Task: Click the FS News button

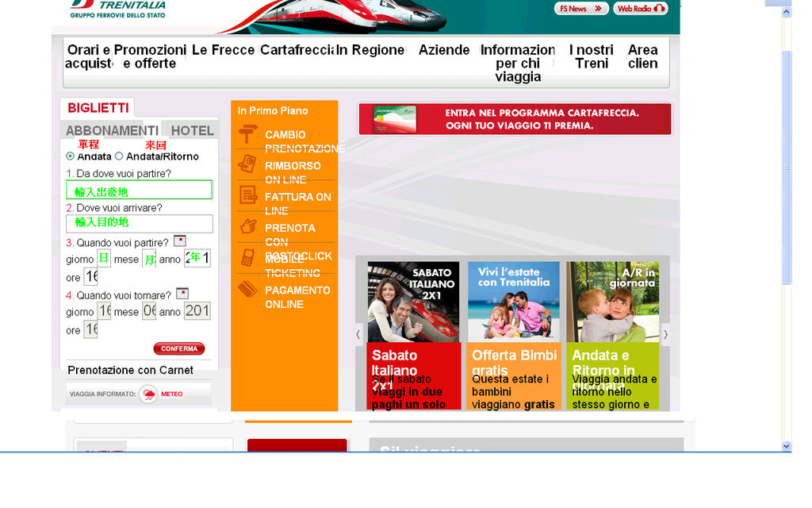Action: click(x=580, y=8)
